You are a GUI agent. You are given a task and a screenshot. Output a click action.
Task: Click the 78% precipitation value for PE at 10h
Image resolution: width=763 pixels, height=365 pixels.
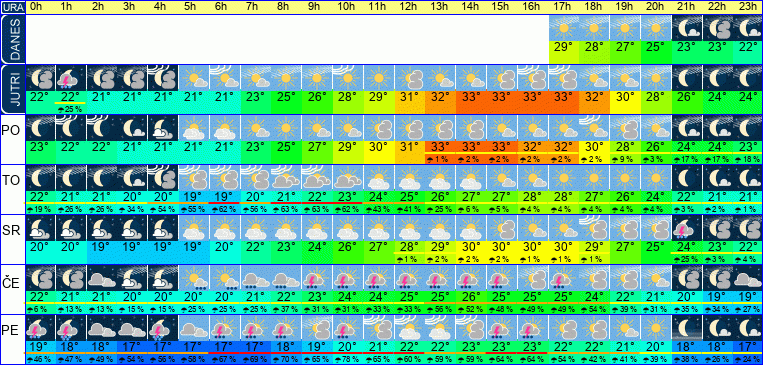(348, 360)
